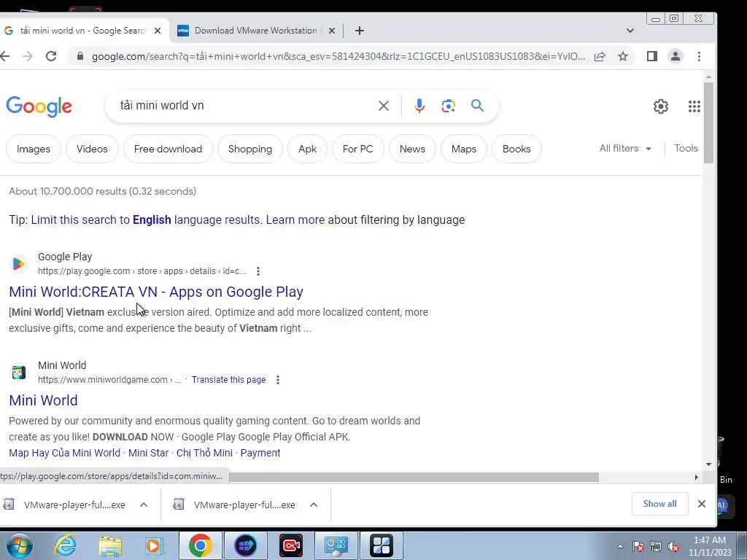Open the Learn more filtering link
Image resolution: width=747 pixels, height=560 pixels.
(295, 220)
